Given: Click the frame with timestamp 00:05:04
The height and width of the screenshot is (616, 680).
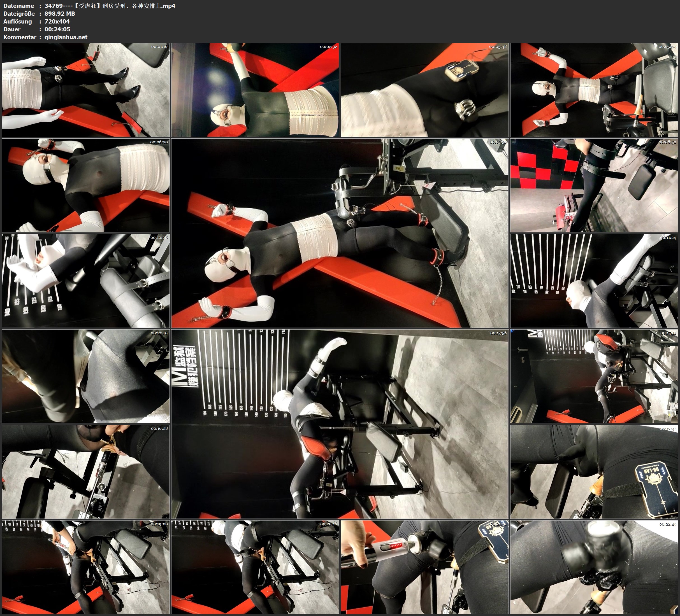Looking at the screenshot, I should 594,90.
